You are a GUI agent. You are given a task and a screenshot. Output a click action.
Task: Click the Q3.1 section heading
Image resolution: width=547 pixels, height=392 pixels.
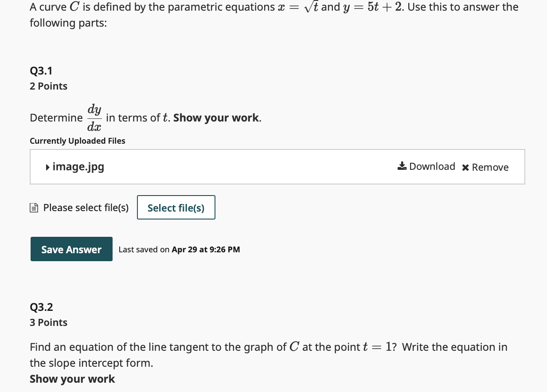[x=41, y=71]
